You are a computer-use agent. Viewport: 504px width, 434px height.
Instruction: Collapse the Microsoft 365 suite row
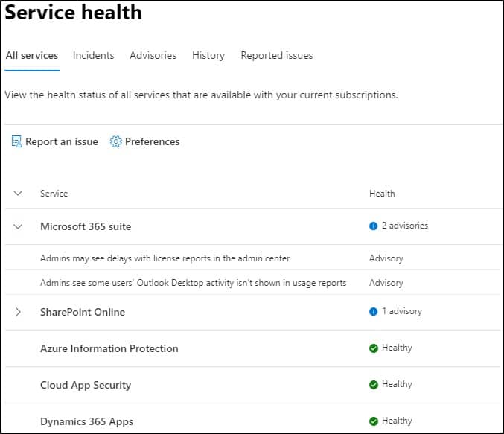(x=18, y=226)
